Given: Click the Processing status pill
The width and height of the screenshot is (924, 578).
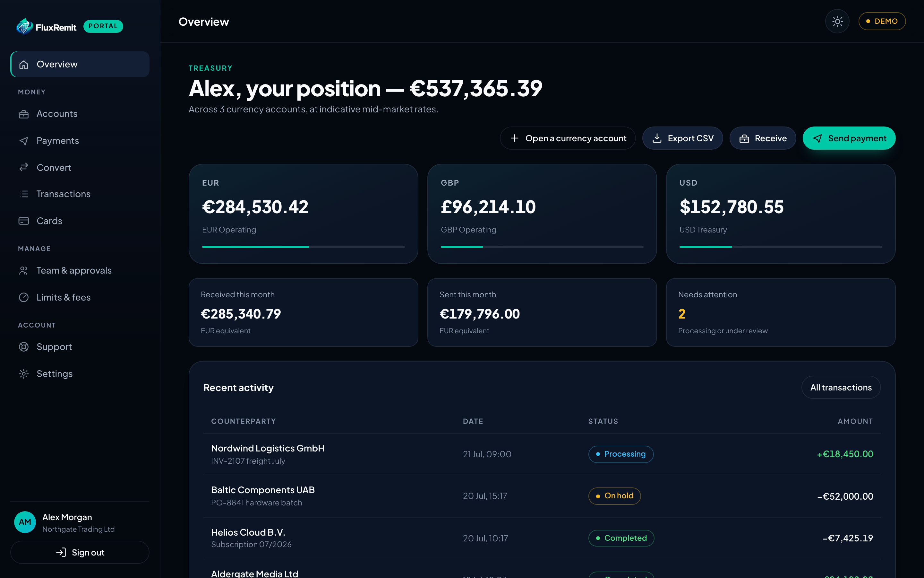Looking at the screenshot, I should coord(621,454).
